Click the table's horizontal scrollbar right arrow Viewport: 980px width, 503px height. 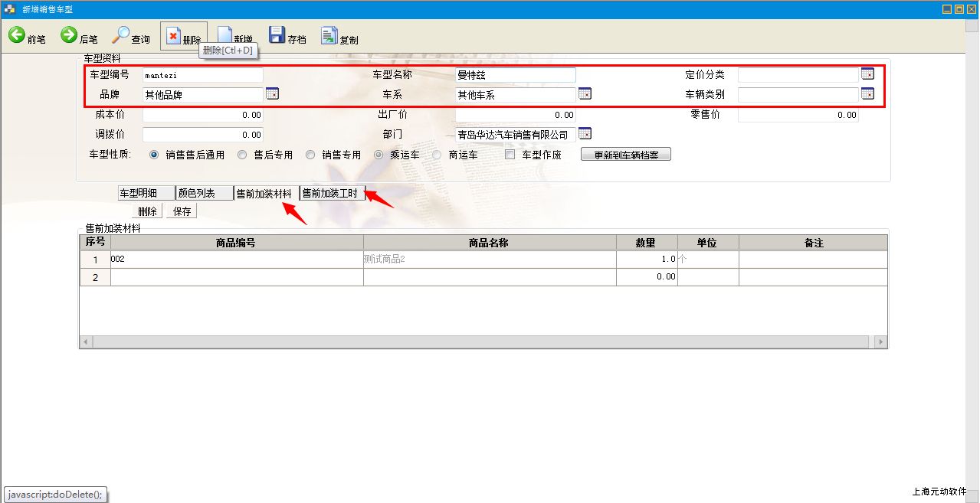coord(881,341)
